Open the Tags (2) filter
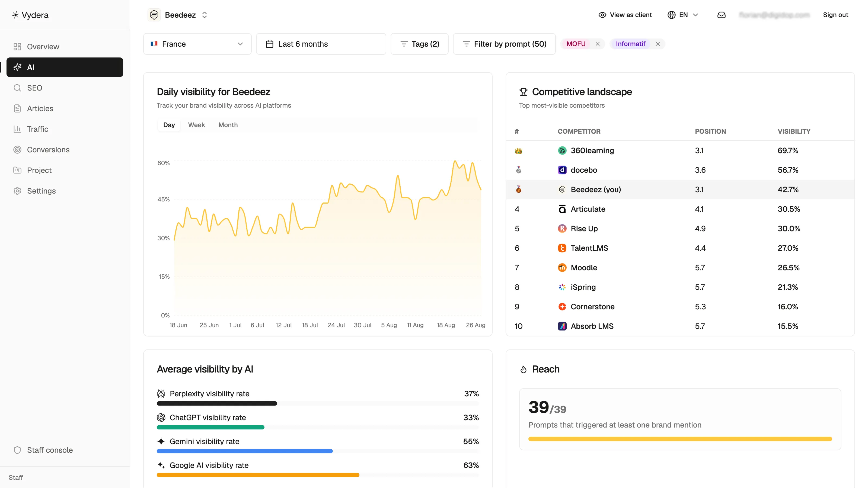 419,44
